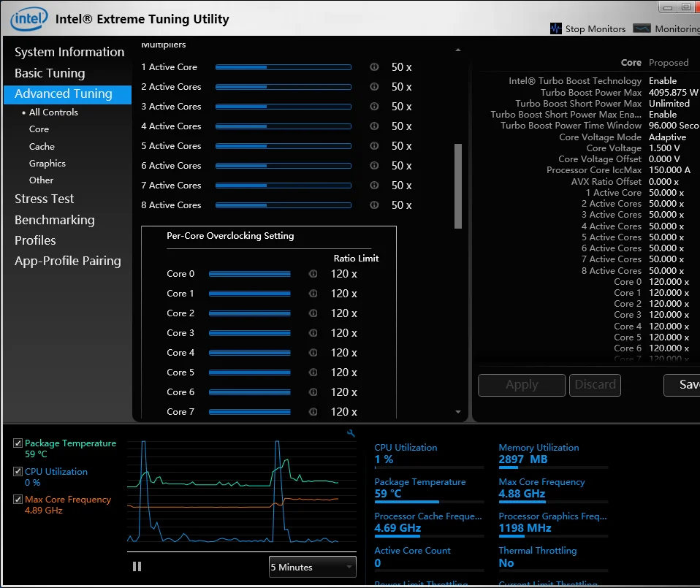700x588 pixels.
Task: Toggle Package Temperature graph checkbox
Action: tap(18, 443)
